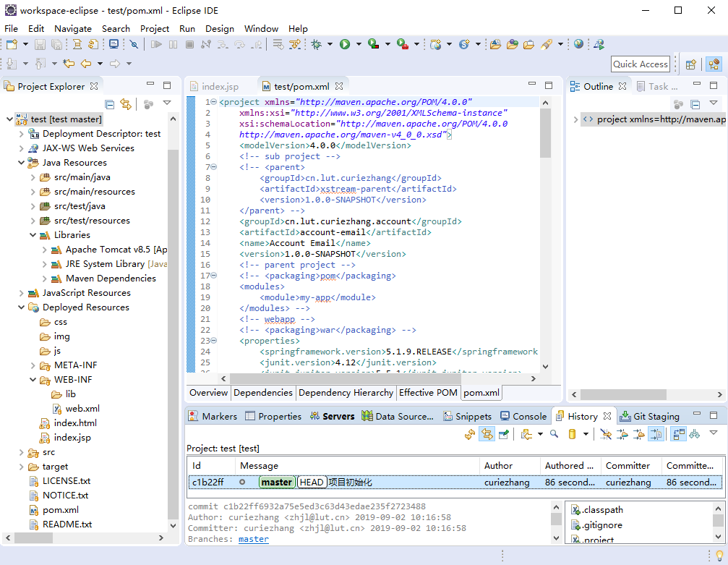Click the Terminate (stop) debug icon
Image resolution: width=728 pixels, height=565 pixels.
189,44
